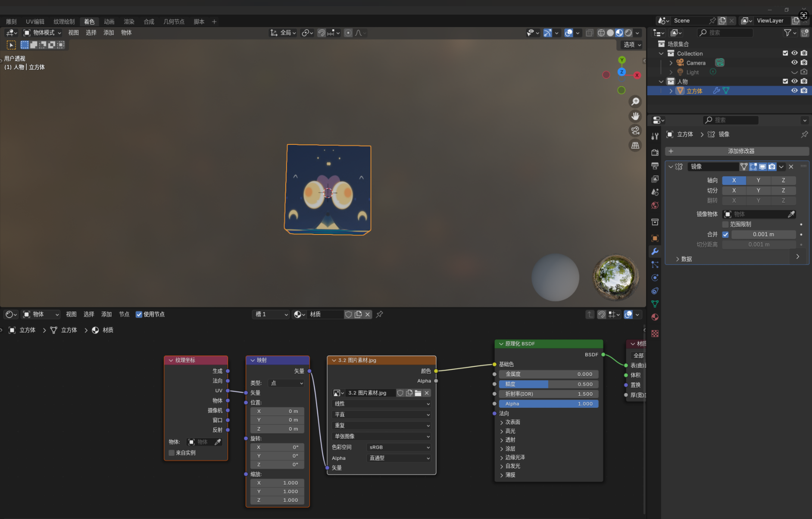
Task: Toggle Mirror axis X button
Action: (x=734, y=180)
